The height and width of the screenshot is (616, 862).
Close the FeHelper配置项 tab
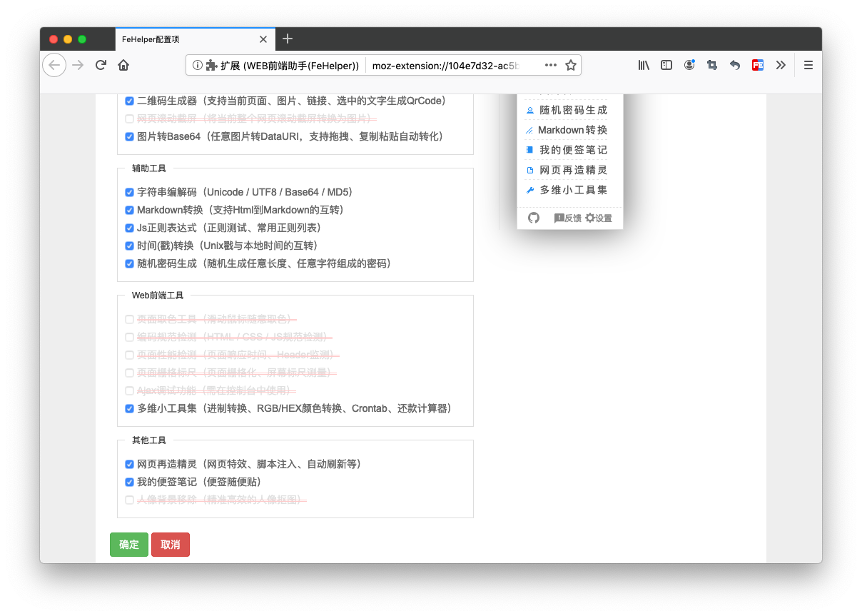[263, 39]
